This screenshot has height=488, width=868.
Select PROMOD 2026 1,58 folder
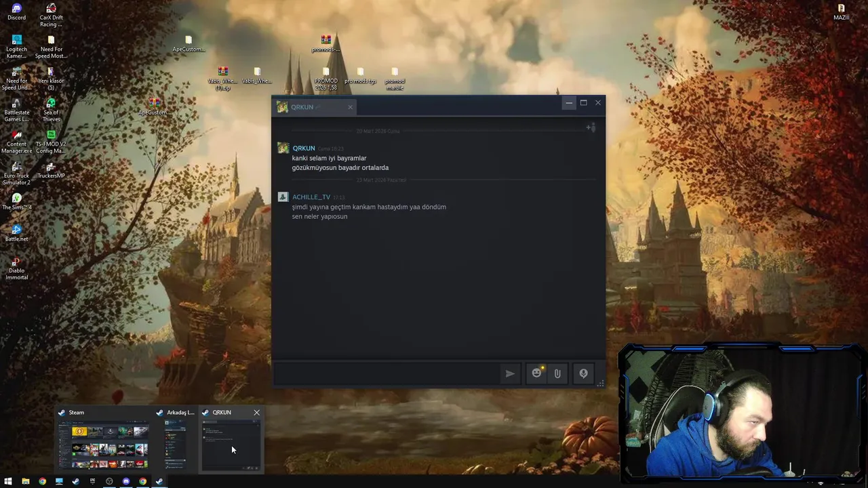pos(326,78)
